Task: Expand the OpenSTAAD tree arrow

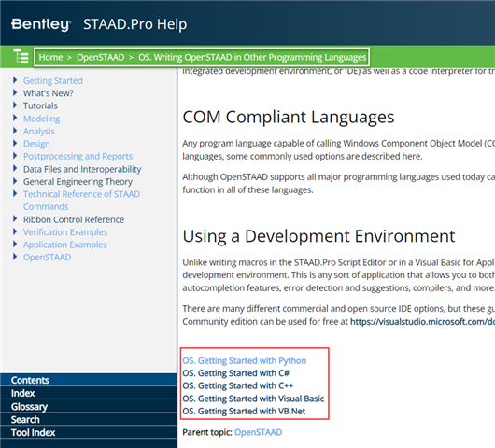Action: [15, 257]
